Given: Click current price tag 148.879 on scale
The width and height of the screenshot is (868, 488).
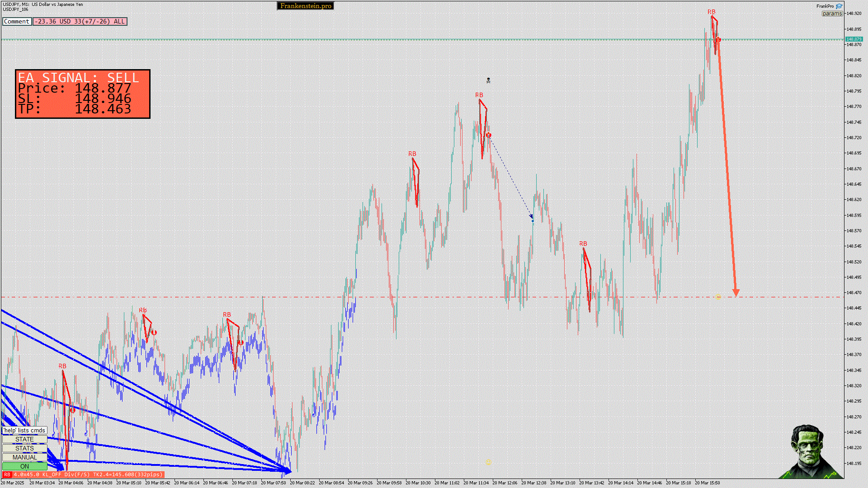Looking at the screenshot, I should click(x=854, y=39).
